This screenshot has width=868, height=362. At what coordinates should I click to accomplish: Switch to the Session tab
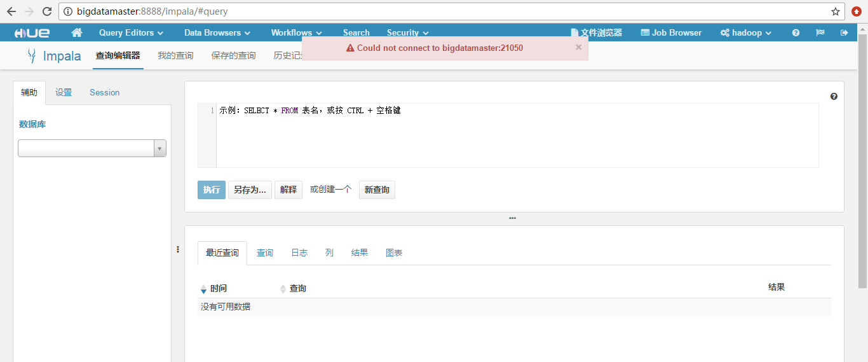[x=104, y=92]
